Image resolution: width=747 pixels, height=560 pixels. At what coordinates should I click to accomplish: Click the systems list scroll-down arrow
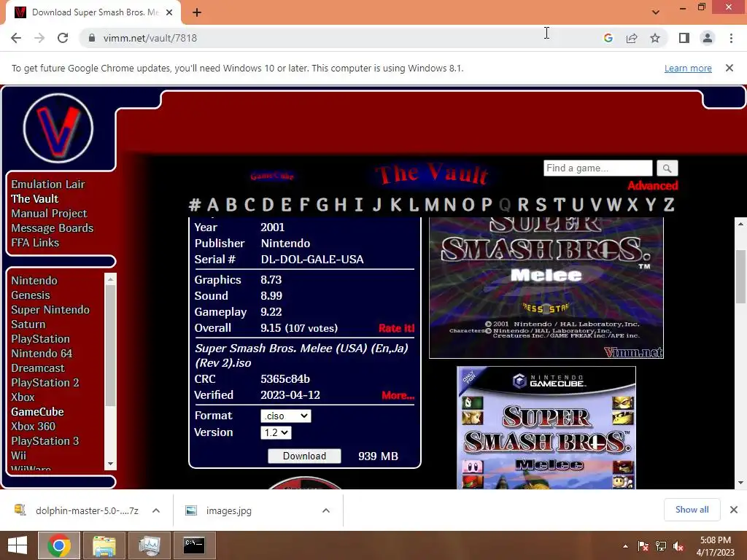pos(111,463)
